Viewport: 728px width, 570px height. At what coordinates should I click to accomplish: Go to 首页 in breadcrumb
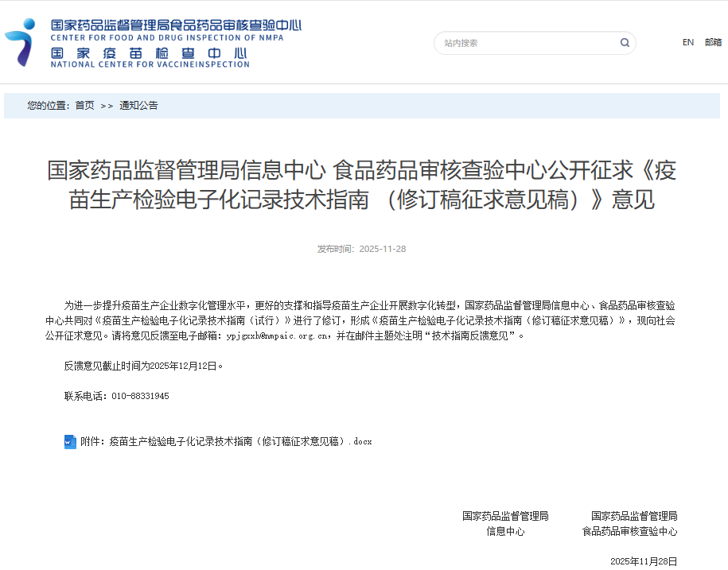84,105
